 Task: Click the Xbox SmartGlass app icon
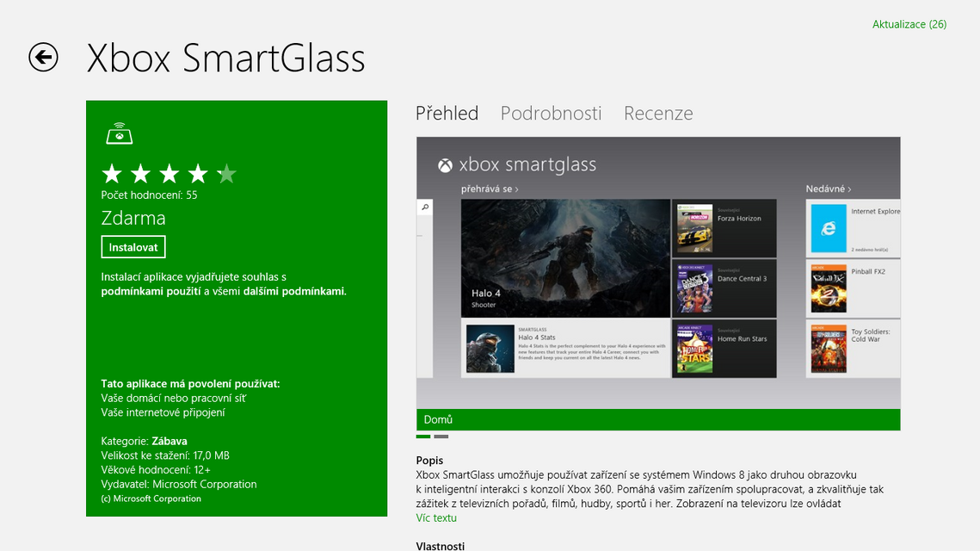pos(120,134)
